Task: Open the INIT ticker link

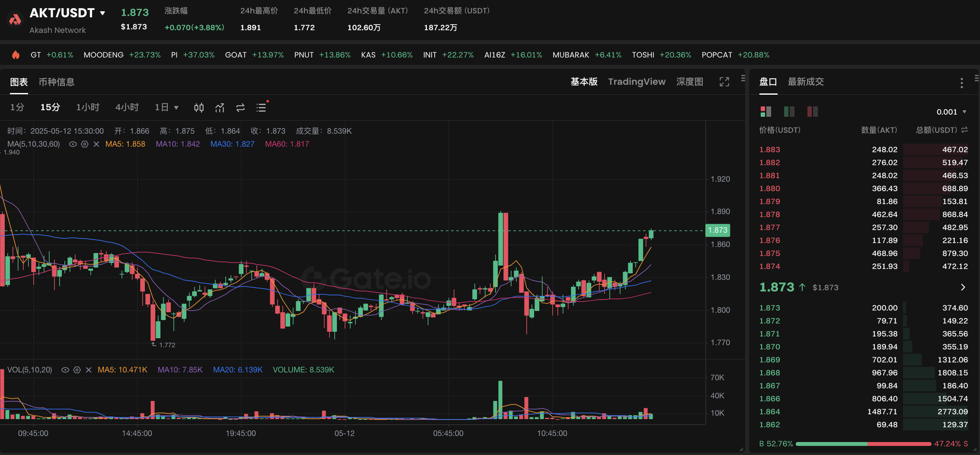Action: [x=448, y=55]
